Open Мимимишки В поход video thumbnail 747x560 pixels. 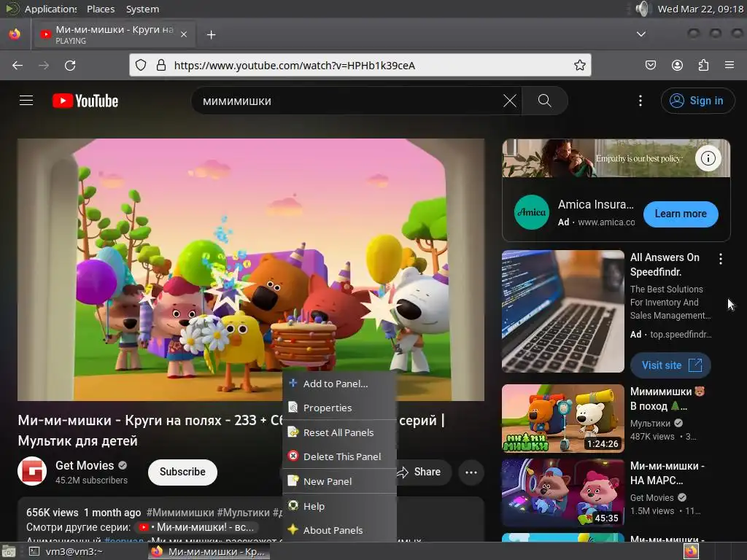coord(562,418)
